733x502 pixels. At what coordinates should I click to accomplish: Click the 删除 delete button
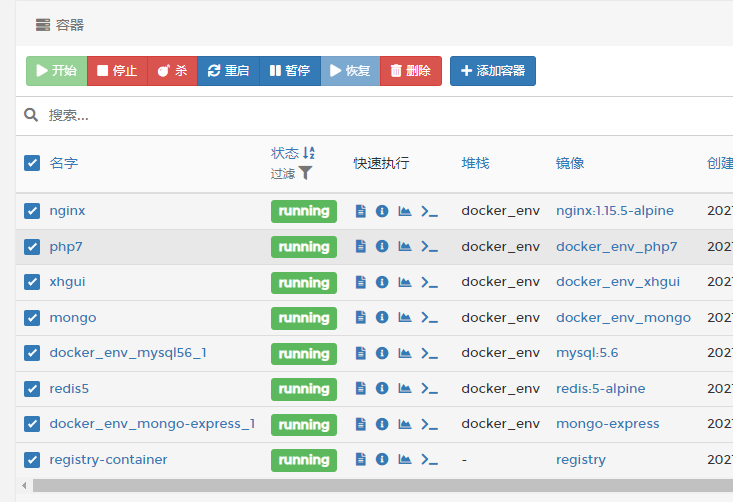[x=411, y=71]
